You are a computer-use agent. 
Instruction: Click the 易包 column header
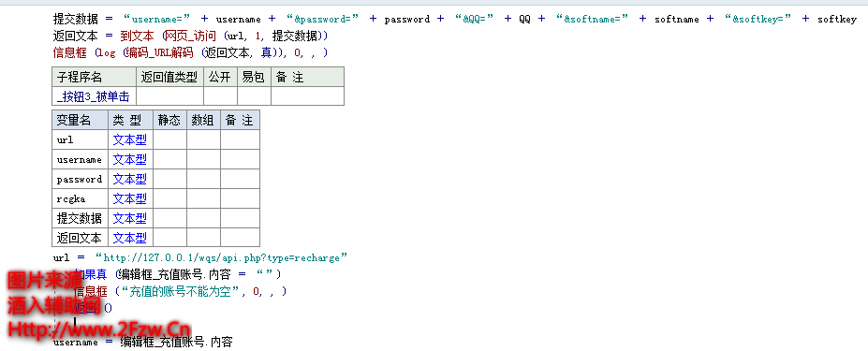click(x=254, y=77)
